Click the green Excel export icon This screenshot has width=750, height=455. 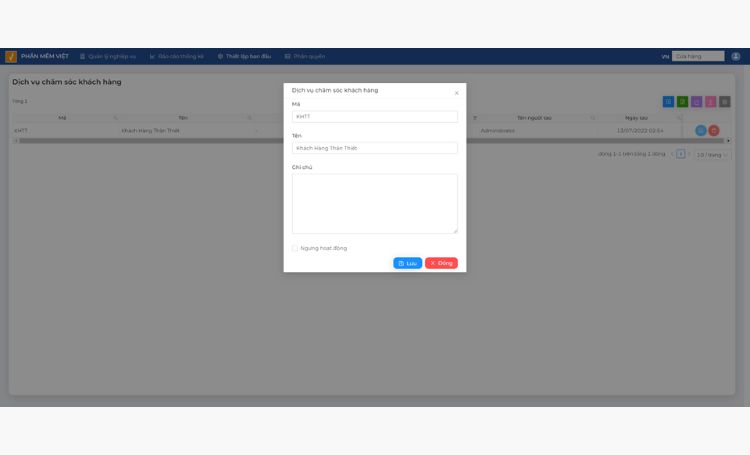click(682, 101)
